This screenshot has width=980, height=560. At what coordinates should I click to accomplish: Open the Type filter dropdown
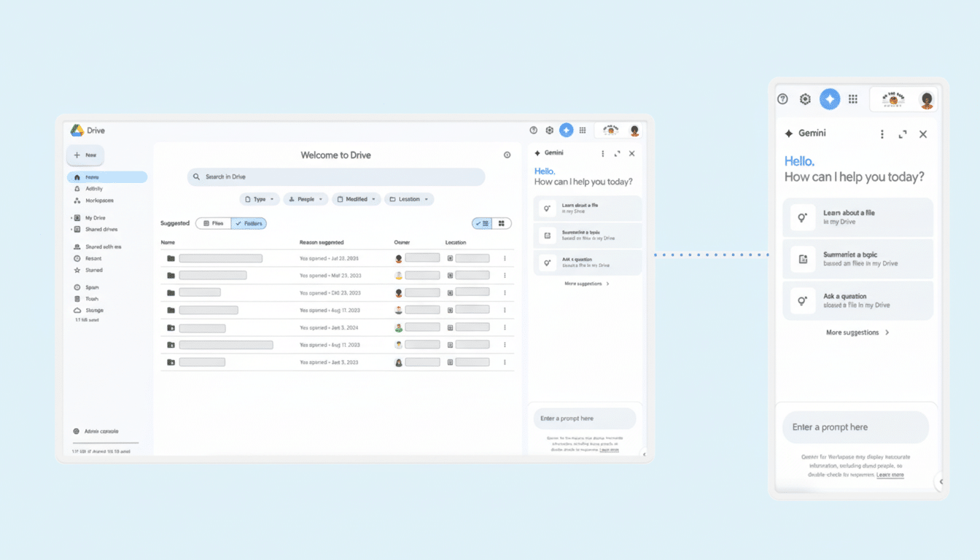[x=260, y=198]
